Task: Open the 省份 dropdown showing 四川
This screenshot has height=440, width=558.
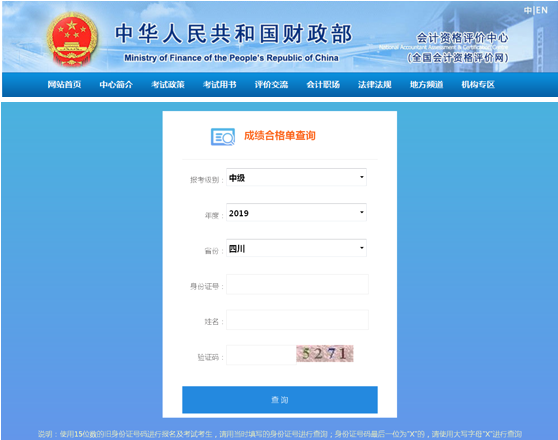Action: point(296,248)
